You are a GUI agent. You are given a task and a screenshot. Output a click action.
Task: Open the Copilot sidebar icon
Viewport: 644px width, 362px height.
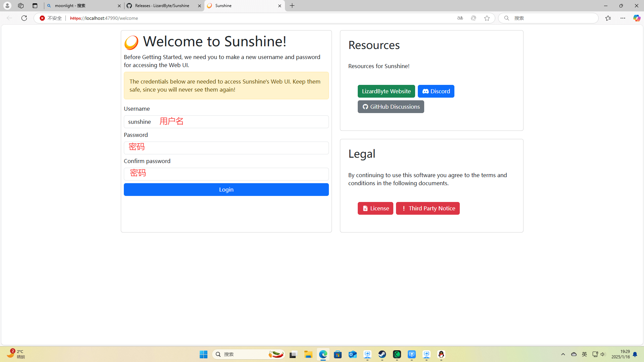(x=637, y=18)
